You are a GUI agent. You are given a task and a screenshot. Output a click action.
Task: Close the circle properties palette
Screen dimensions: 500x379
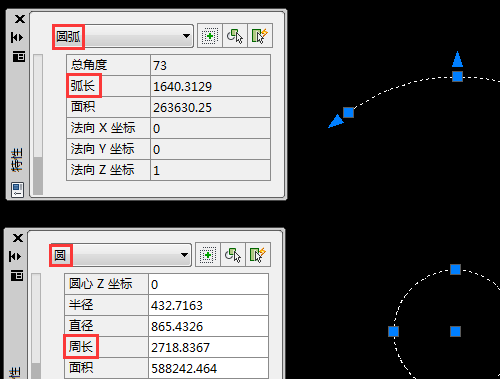pyautogui.click(x=18, y=238)
